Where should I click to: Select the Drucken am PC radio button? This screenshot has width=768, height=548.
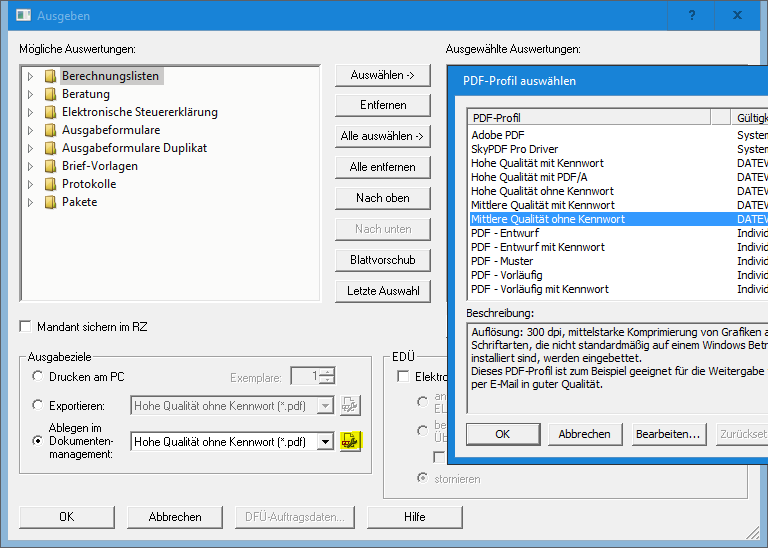tap(38, 376)
